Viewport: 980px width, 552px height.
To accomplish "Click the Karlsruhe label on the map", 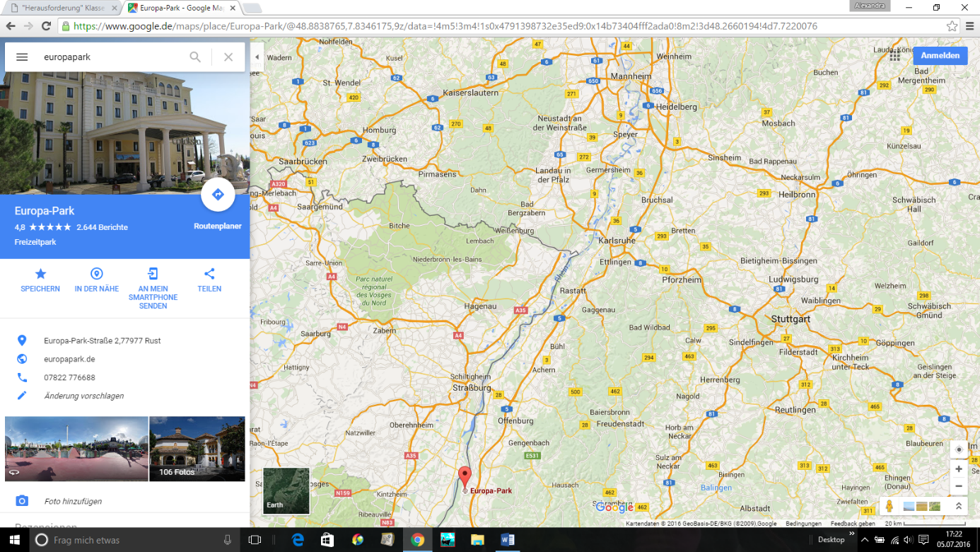I will [x=617, y=240].
